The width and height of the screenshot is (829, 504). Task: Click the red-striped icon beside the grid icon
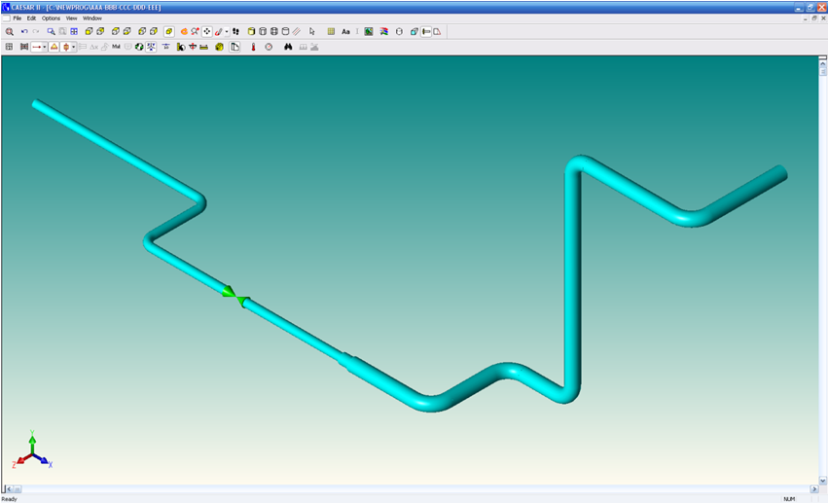click(24, 47)
